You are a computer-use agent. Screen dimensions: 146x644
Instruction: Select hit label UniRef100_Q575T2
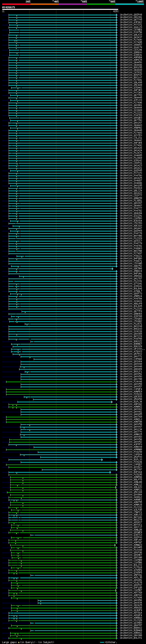pos(131,354)
